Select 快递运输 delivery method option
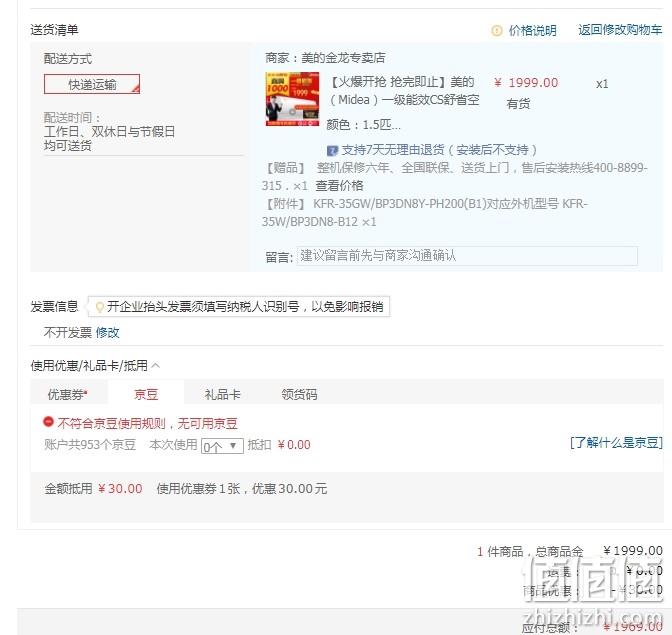 point(92,84)
